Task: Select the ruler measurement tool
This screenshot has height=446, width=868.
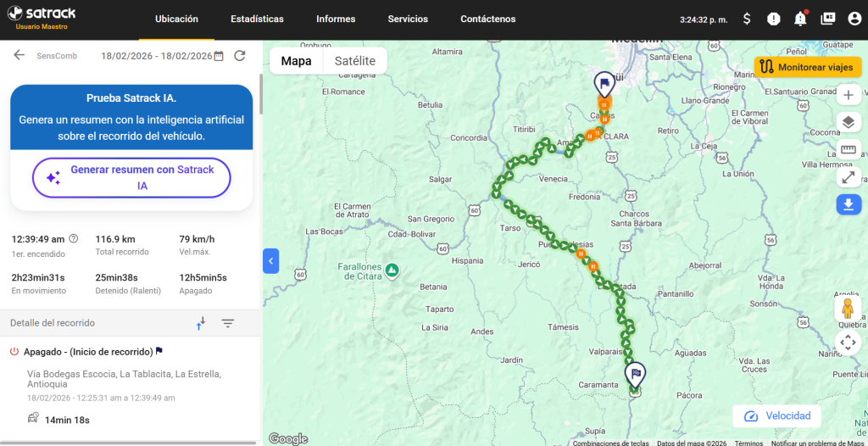Action: coord(848,149)
